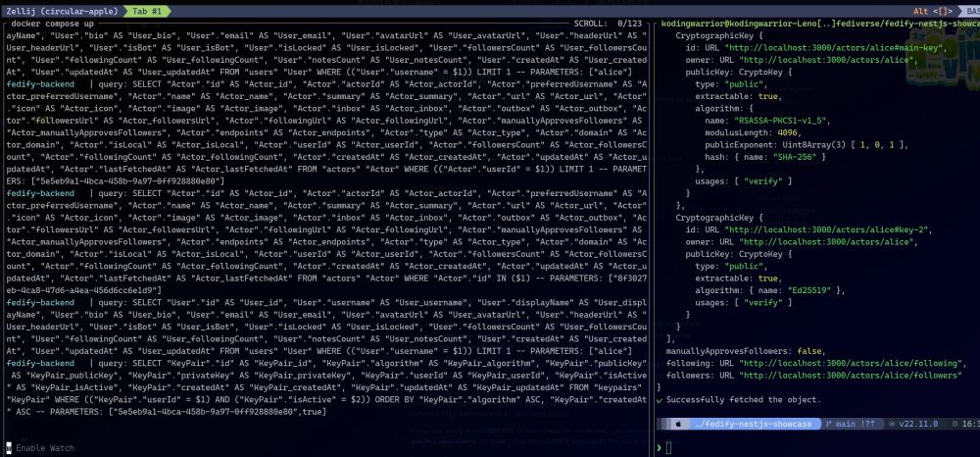Click the ORDER BY "KeyPair"."algorithm" ASC clause
This screenshot has width=980, height=457.
(x=458, y=399)
